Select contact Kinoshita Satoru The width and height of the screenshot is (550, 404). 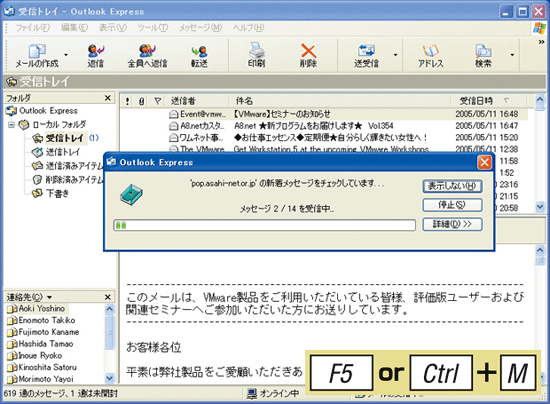[x=47, y=367]
